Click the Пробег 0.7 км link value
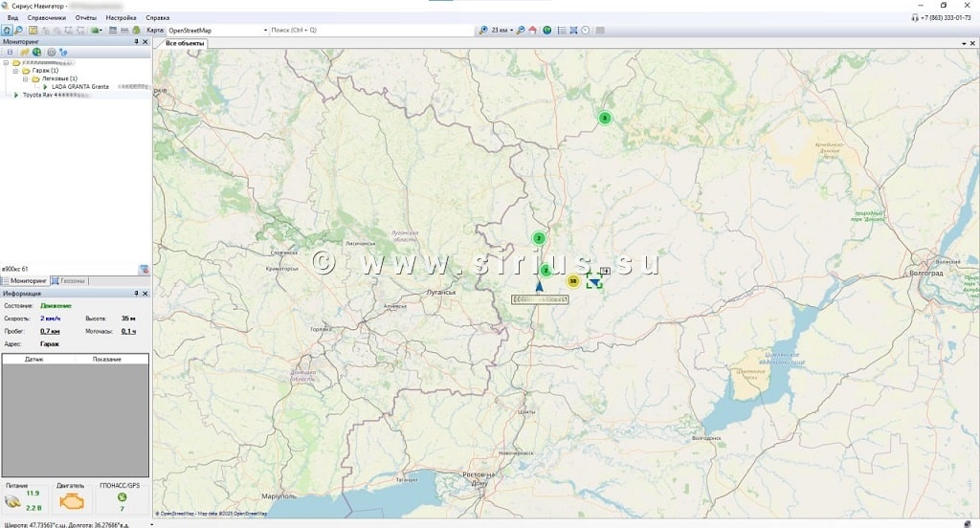The height and width of the screenshot is (528, 980). [51, 331]
